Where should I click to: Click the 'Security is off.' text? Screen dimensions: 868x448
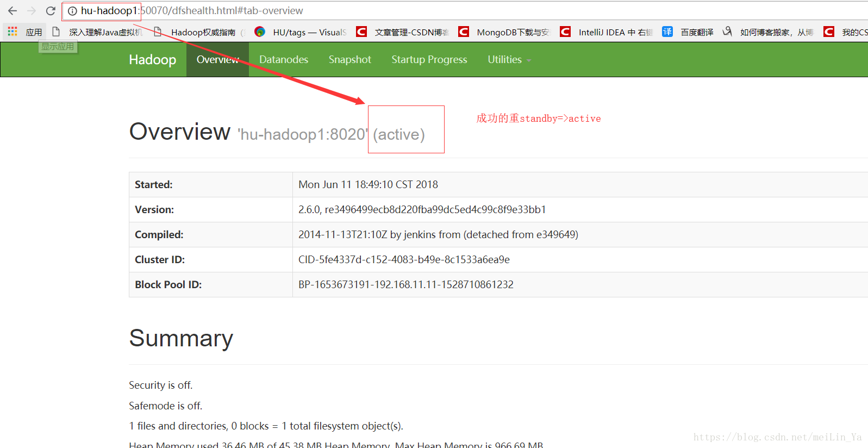(161, 385)
